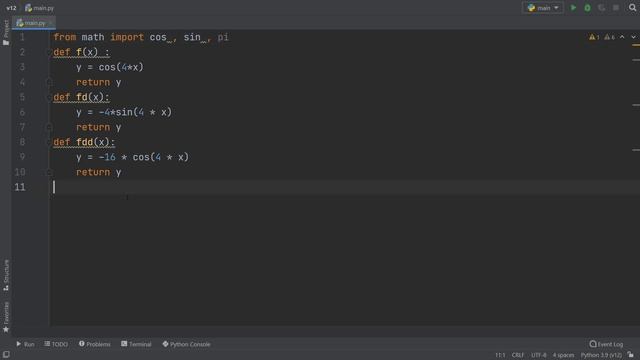This screenshot has width=640, height=360.
Task: Click the weak warning indicator showing 6
Action: pos(609,37)
